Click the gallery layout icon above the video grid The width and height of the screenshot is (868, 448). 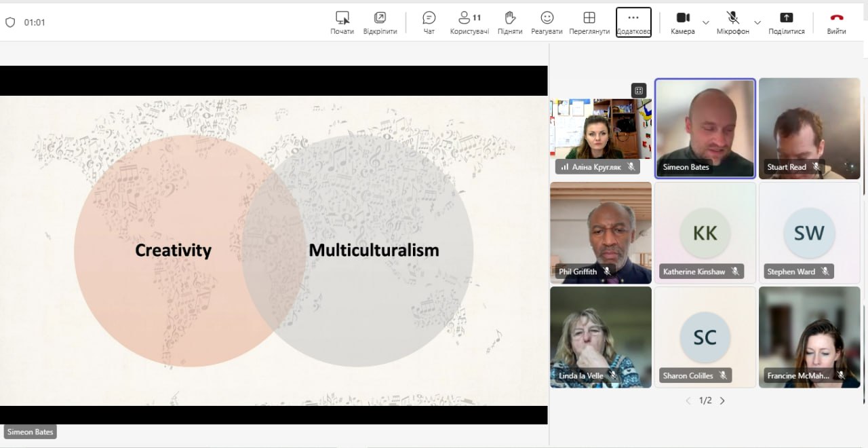(638, 90)
